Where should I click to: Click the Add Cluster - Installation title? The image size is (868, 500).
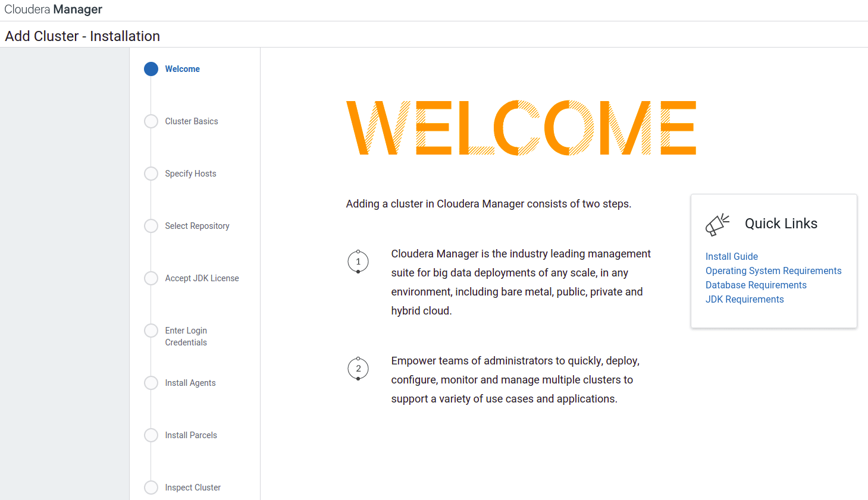click(83, 36)
